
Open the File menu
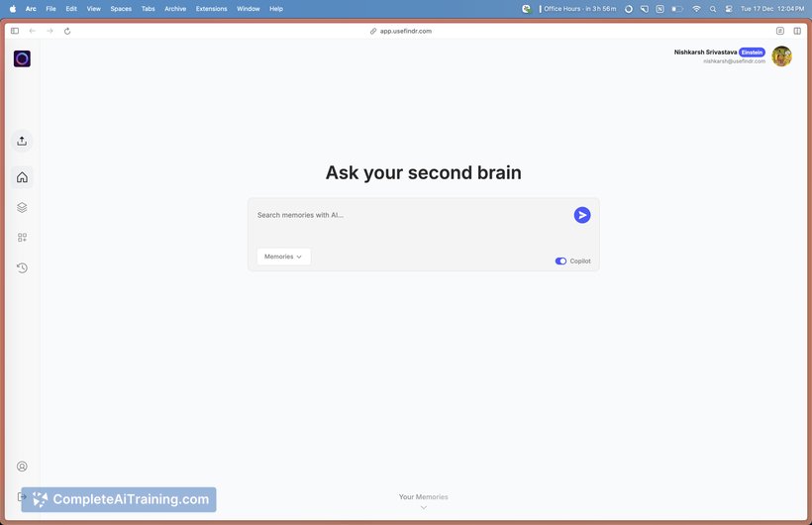[x=51, y=9]
